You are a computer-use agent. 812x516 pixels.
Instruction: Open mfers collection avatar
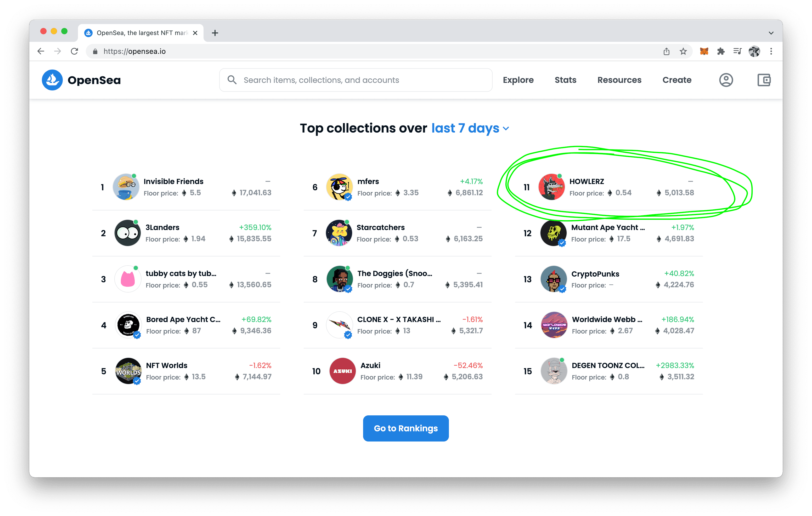click(x=339, y=187)
